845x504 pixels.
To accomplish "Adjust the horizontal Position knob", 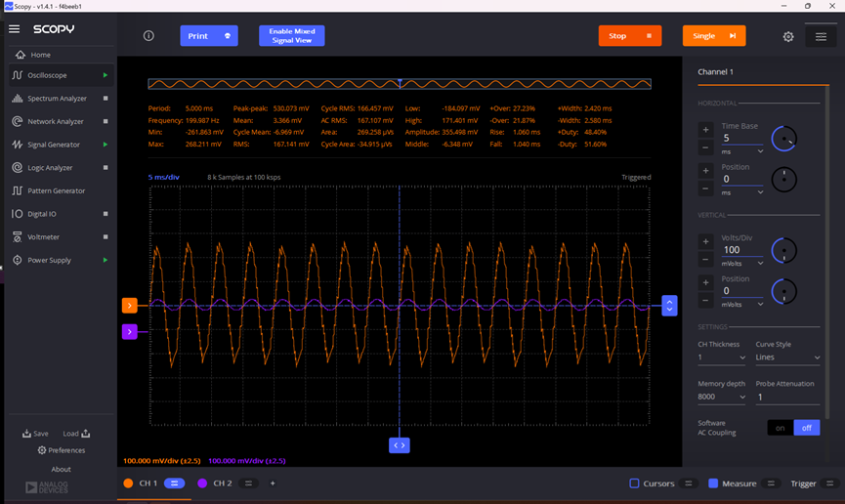I will click(x=784, y=180).
